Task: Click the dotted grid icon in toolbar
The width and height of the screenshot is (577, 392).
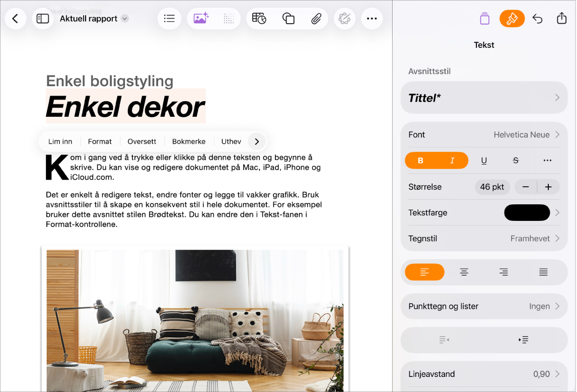Action: (229, 19)
